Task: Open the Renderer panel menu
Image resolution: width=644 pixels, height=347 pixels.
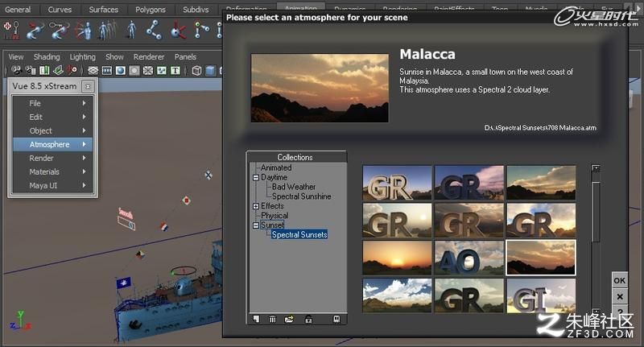Action: (149, 56)
